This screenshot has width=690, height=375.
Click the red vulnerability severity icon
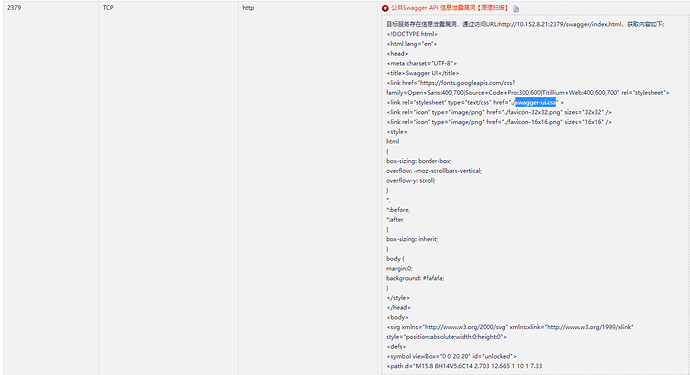(x=385, y=8)
